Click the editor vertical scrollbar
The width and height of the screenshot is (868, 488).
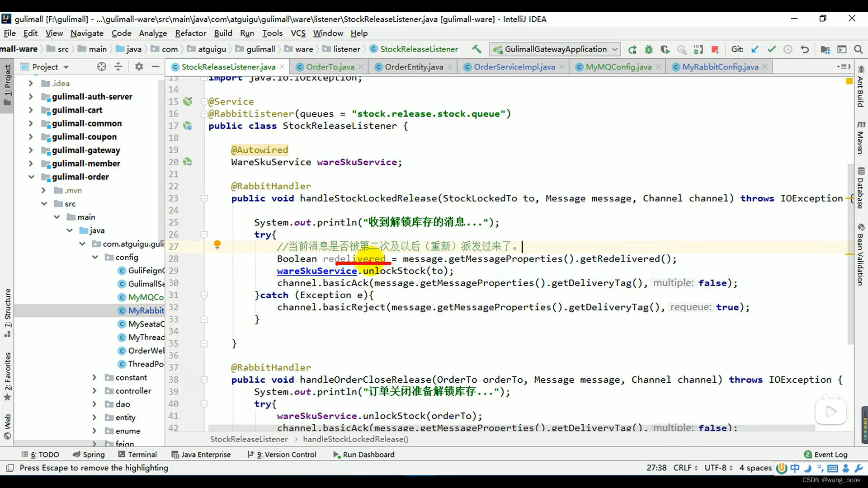click(x=850, y=253)
